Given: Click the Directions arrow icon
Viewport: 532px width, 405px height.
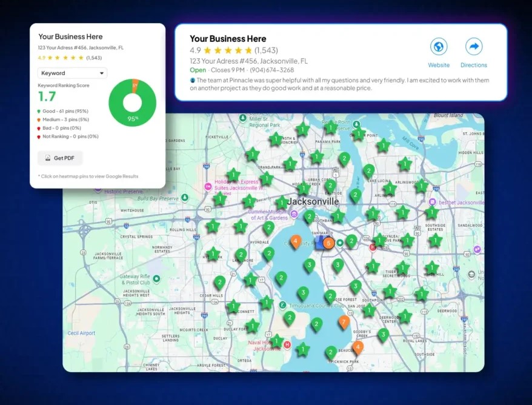Looking at the screenshot, I should click(473, 47).
